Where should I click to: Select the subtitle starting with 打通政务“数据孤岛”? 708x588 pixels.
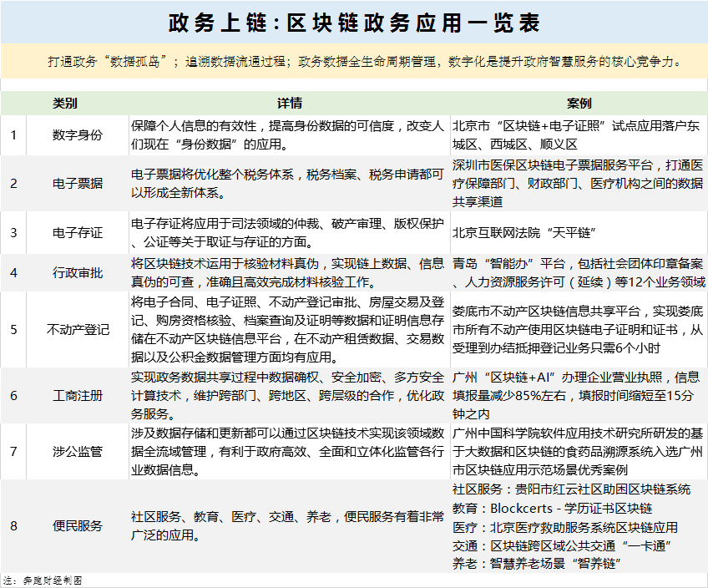point(365,62)
